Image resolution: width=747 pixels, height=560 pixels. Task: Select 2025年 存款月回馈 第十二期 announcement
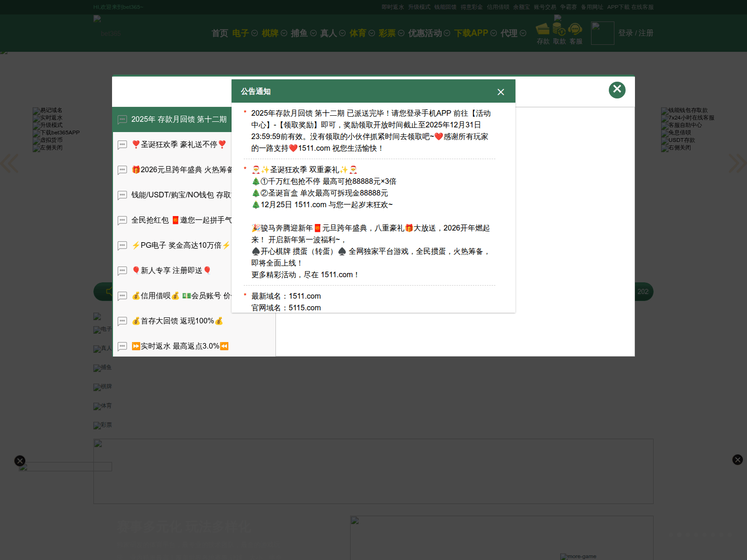172,119
